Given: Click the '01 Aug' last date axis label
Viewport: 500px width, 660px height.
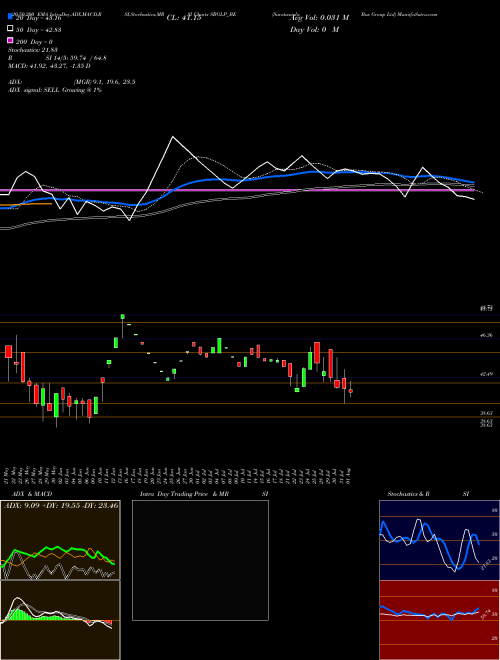Looking at the screenshot, I should coord(348,474).
